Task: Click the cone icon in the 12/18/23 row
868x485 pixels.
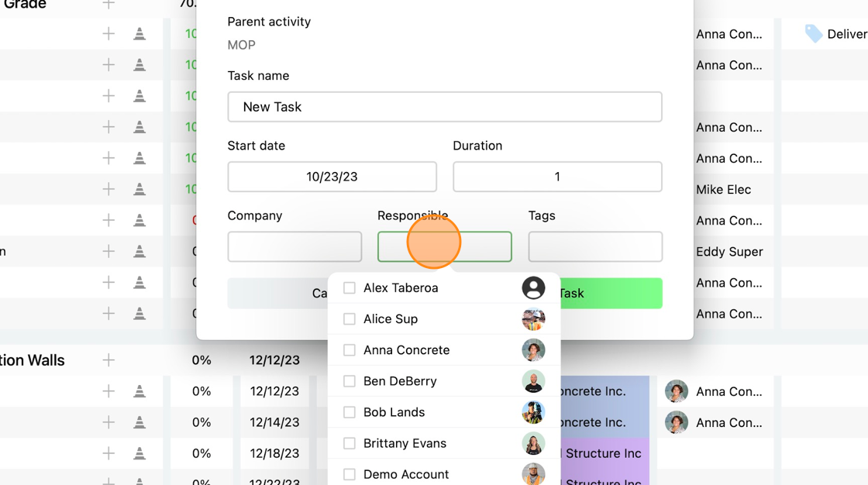Action: click(139, 453)
